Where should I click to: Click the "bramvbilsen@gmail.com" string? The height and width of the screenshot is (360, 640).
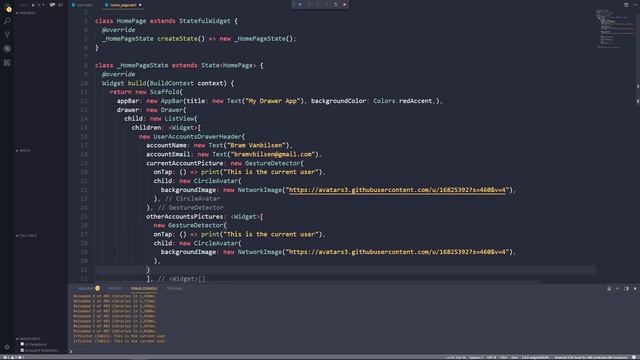click(x=273, y=154)
